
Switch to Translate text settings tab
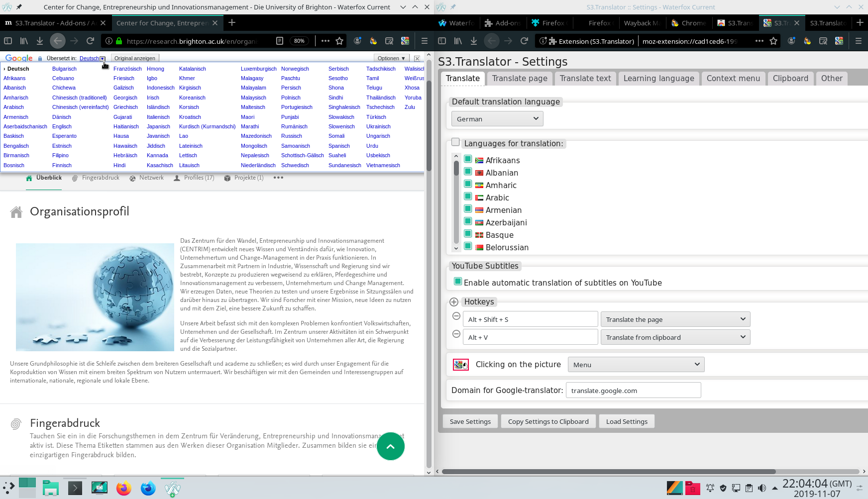pos(585,79)
